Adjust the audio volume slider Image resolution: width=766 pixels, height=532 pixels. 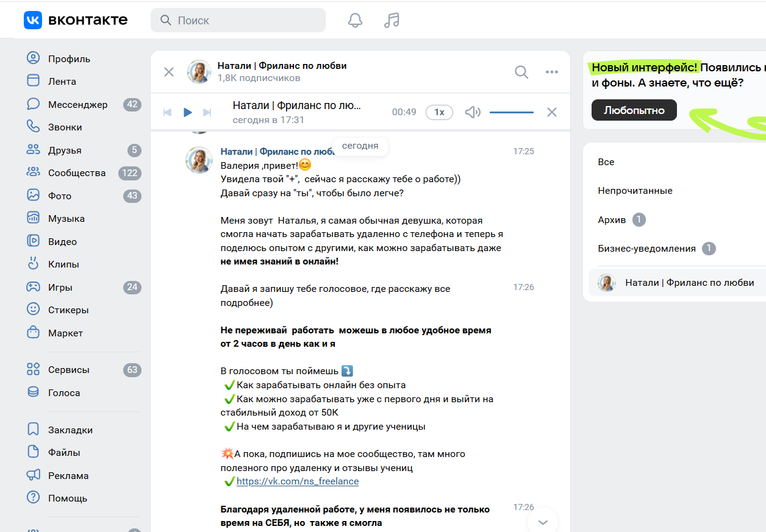[511, 112]
